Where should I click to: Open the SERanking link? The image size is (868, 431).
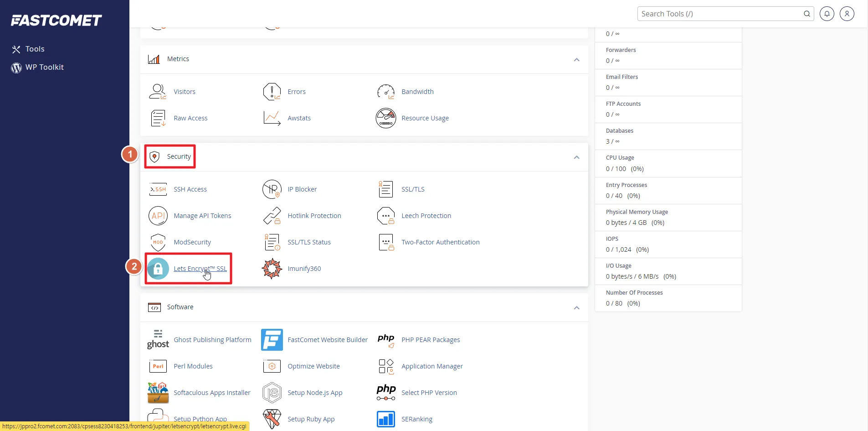417,419
